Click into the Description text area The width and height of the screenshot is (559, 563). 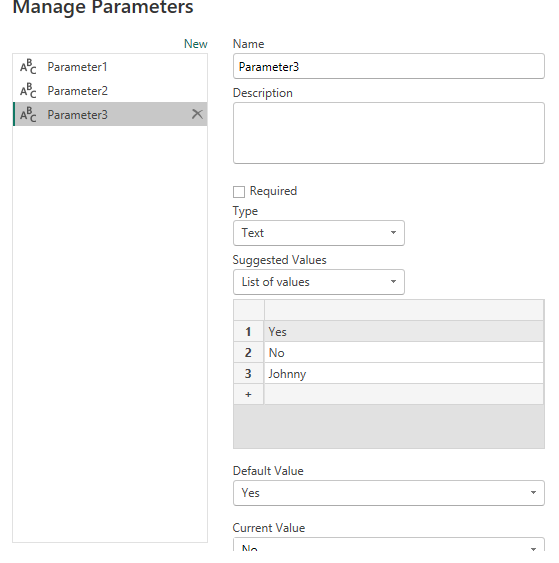point(388,133)
